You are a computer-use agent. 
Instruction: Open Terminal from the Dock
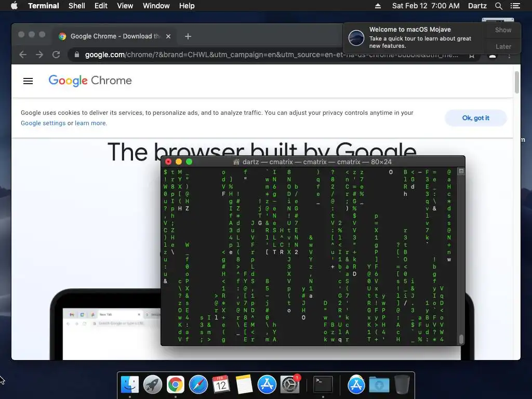[x=323, y=384]
